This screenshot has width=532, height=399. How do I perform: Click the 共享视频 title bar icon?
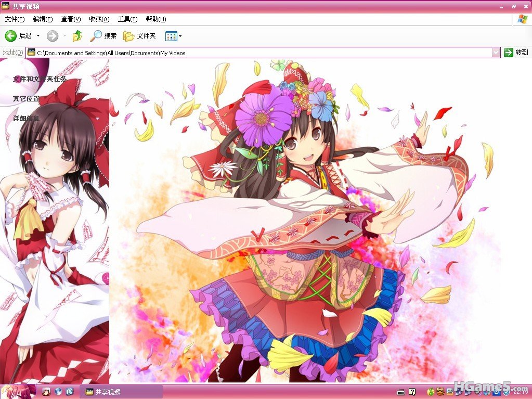(x=5, y=6)
